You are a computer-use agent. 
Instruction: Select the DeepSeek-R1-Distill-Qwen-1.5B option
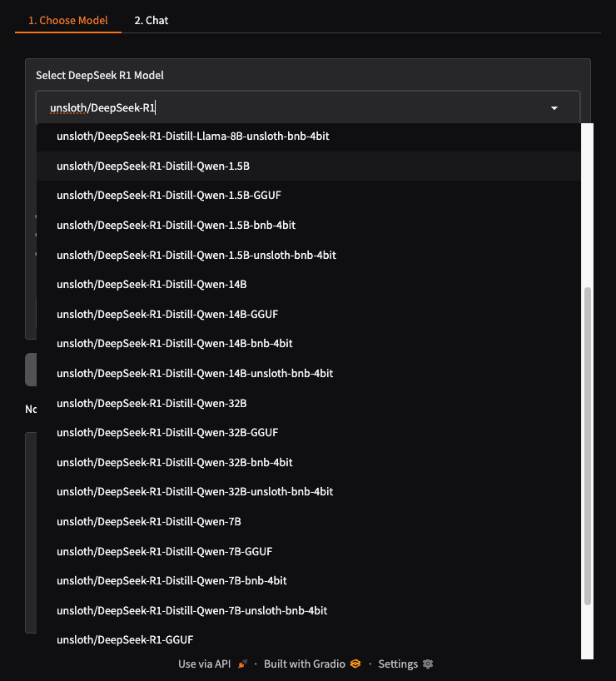[153, 166]
